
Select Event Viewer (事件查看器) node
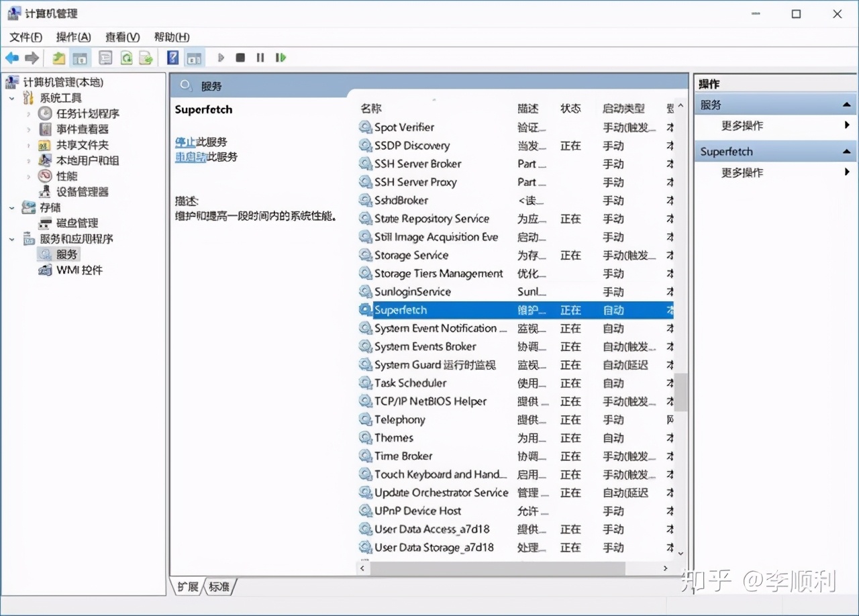82,129
